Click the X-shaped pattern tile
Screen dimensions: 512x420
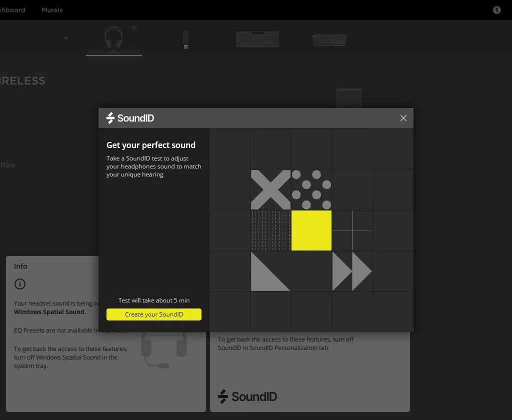(x=270, y=189)
